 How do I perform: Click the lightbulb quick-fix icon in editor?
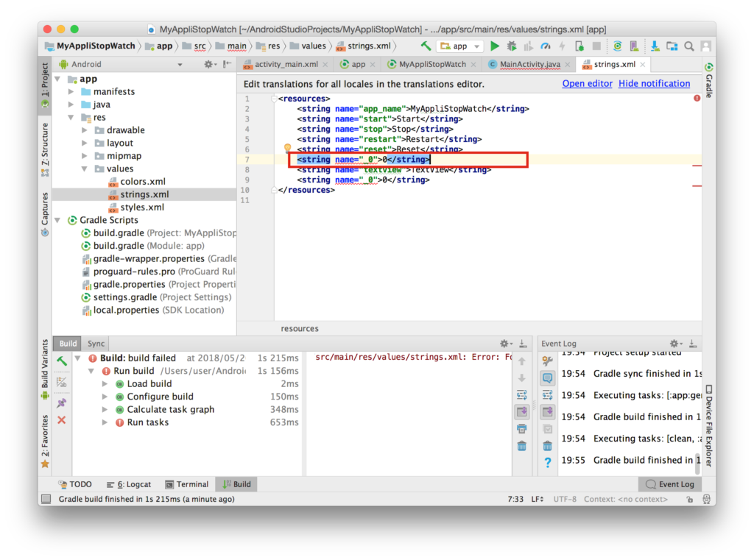click(288, 148)
